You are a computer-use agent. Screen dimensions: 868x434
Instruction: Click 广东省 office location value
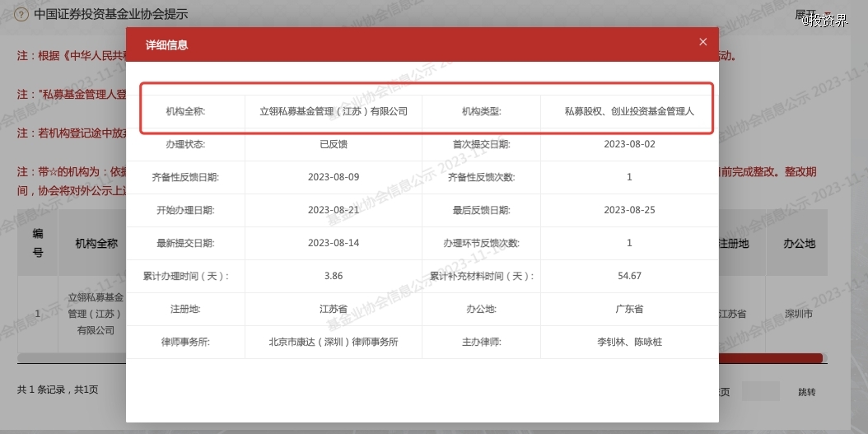(x=629, y=309)
